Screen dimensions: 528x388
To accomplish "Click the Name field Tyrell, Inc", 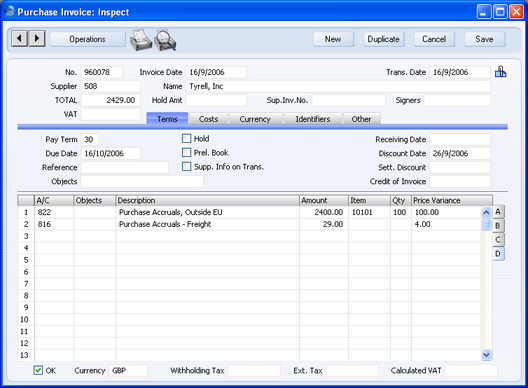I will (x=338, y=86).
